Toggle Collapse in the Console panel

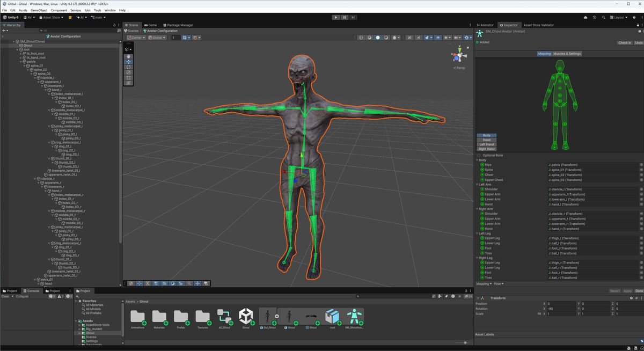22,296
